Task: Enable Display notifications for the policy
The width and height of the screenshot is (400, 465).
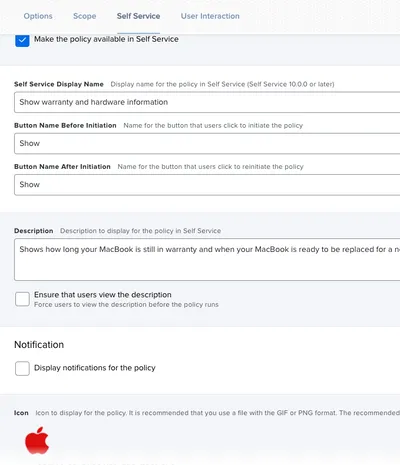Action: click(22, 368)
